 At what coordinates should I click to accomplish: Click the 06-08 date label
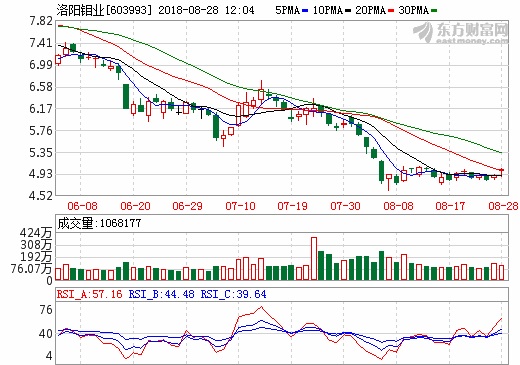(x=82, y=206)
